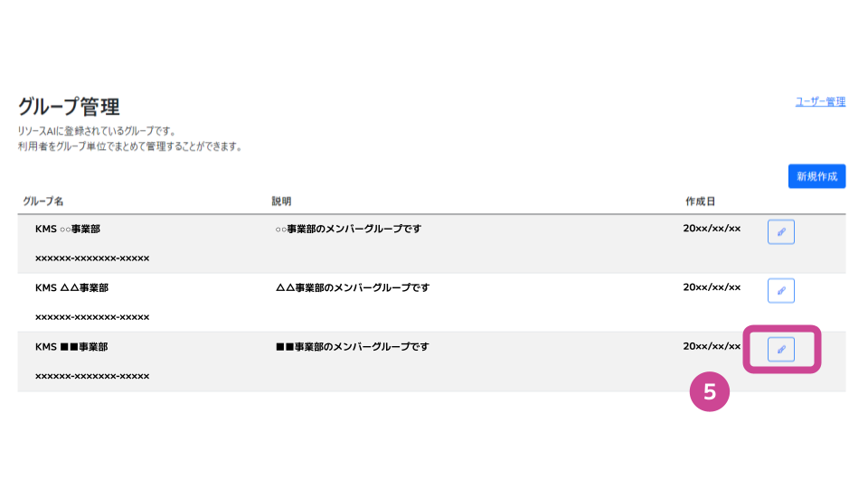This screenshot has height=488, width=868.
Task: Click the ID text under KMS △△事業部
Action: 92,317
